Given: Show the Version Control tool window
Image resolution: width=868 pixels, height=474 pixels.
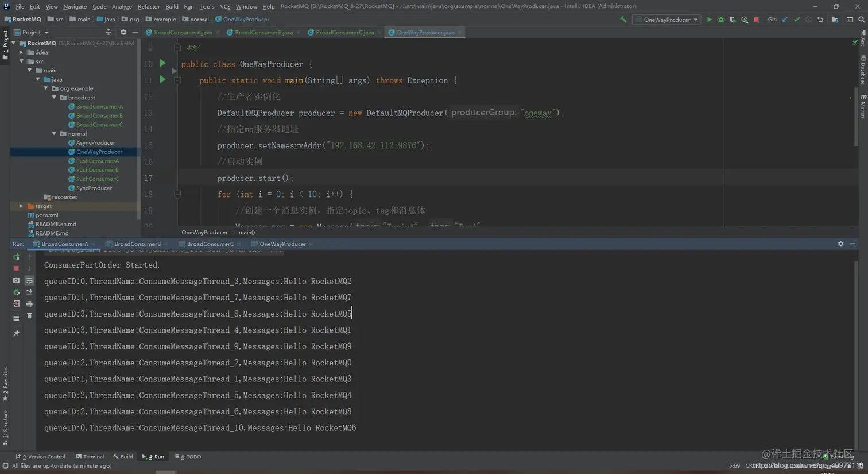Looking at the screenshot, I should [x=40, y=457].
